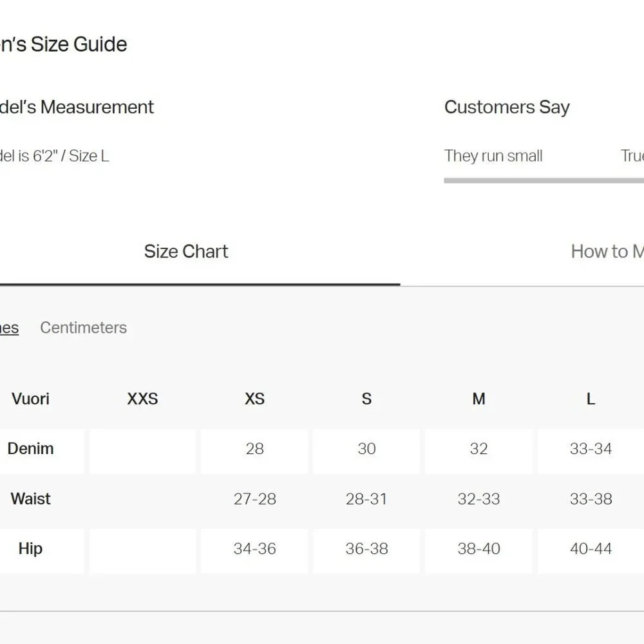Click the Customers Say heading

[507, 107]
